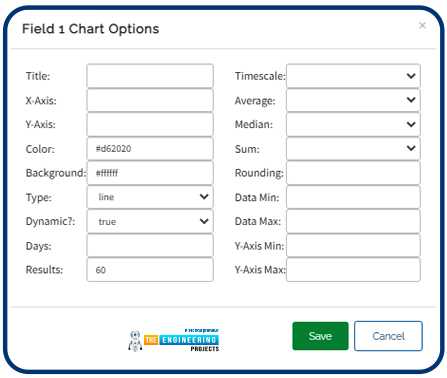The width and height of the screenshot is (447, 378).
Task: Open the Type dropdown showing line
Action: click(150, 197)
